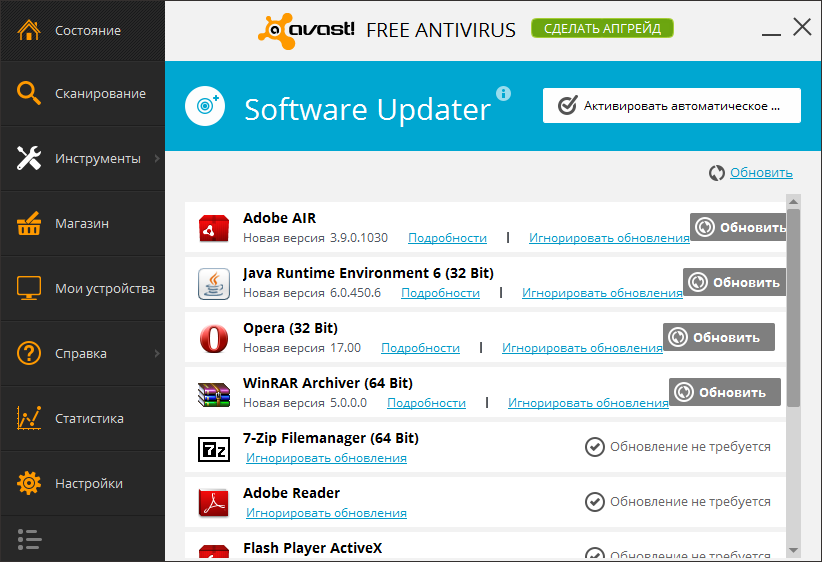Click Игнорировать обновления for Adobe AIR
Image resolution: width=822 pixels, height=562 pixels.
[x=609, y=238]
